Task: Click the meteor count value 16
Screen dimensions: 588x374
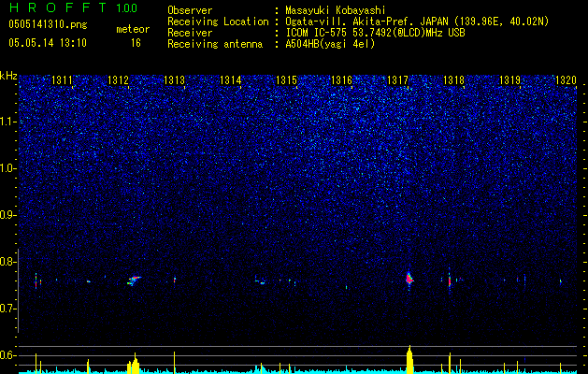Action: 136,43
